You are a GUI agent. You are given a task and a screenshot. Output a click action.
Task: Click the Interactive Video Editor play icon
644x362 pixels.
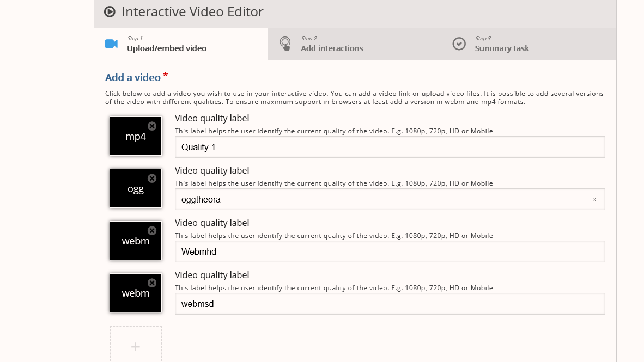pyautogui.click(x=110, y=12)
